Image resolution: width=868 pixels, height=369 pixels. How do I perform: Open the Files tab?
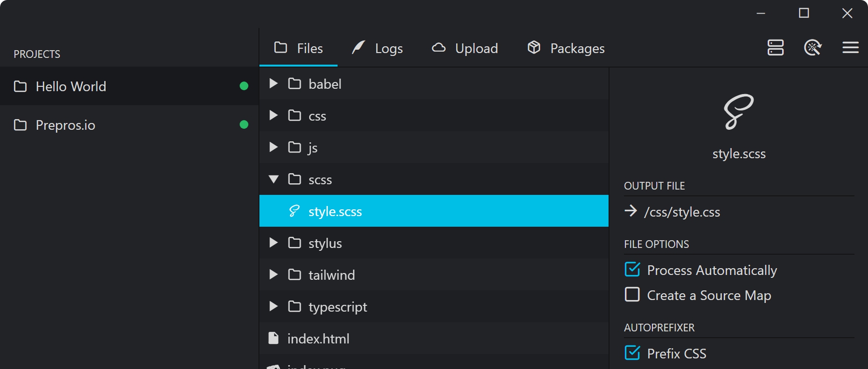pos(298,48)
